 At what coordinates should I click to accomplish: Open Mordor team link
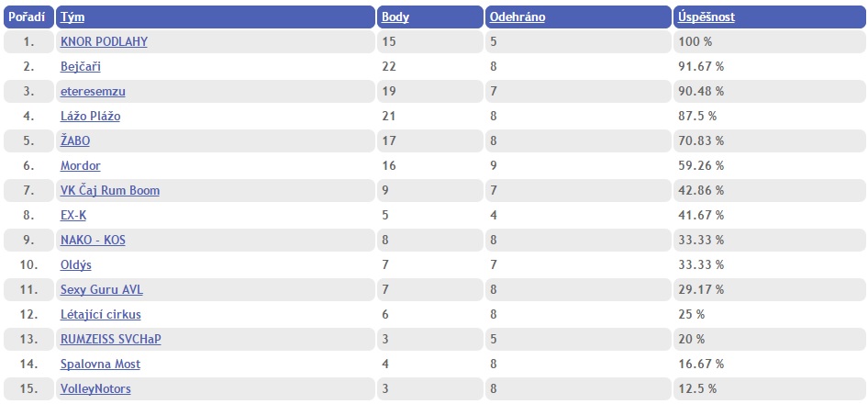point(81,165)
